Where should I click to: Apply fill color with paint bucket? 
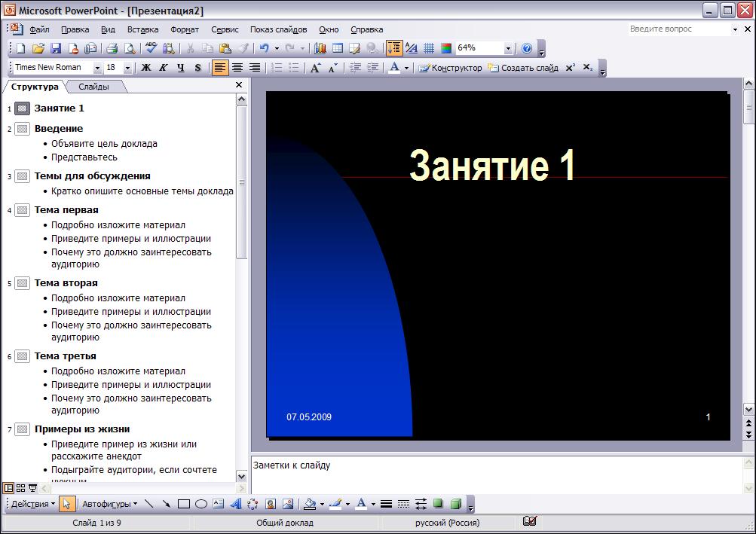pyautogui.click(x=310, y=504)
